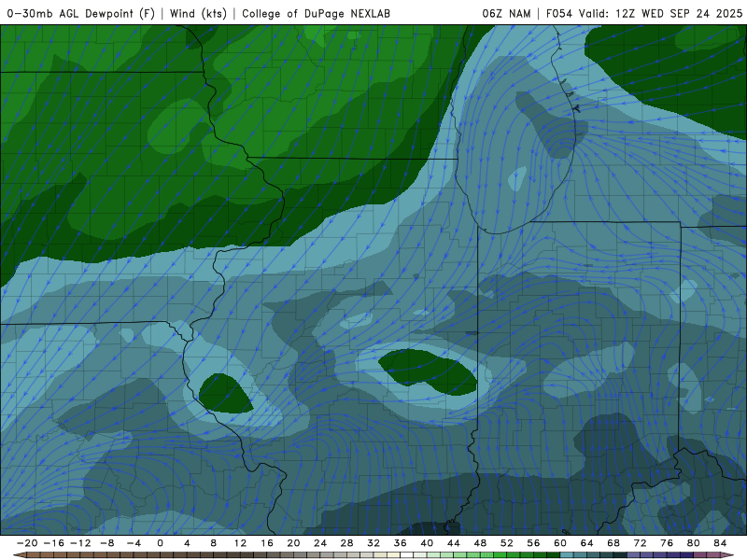The width and height of the screenshot is (747, 560).
Task: Click the 84 value on the color scale
Action: [720, 543]
